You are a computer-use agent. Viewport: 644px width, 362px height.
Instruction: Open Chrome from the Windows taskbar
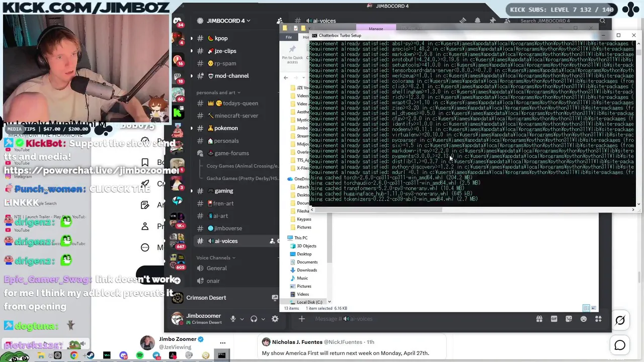tap(74, 356)
